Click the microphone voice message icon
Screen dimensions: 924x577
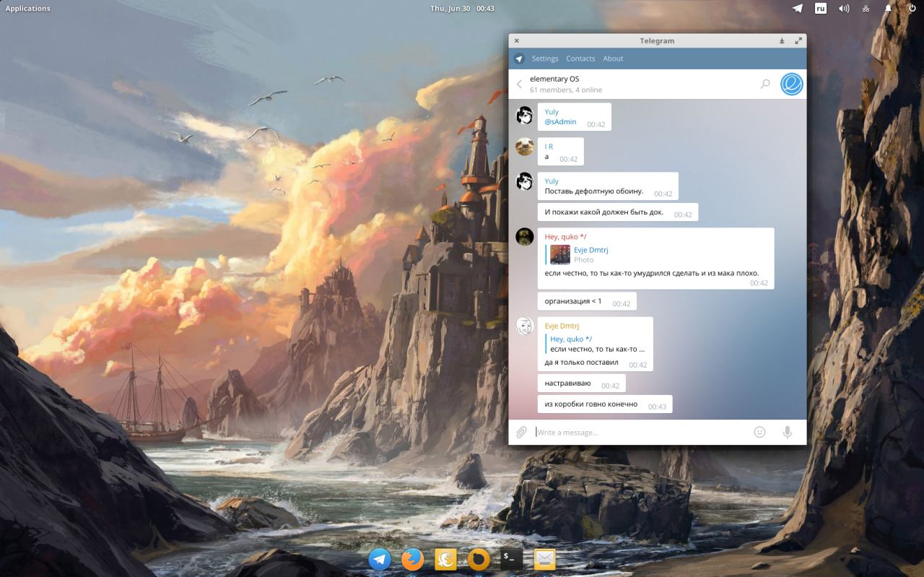[x=788, y=432]
